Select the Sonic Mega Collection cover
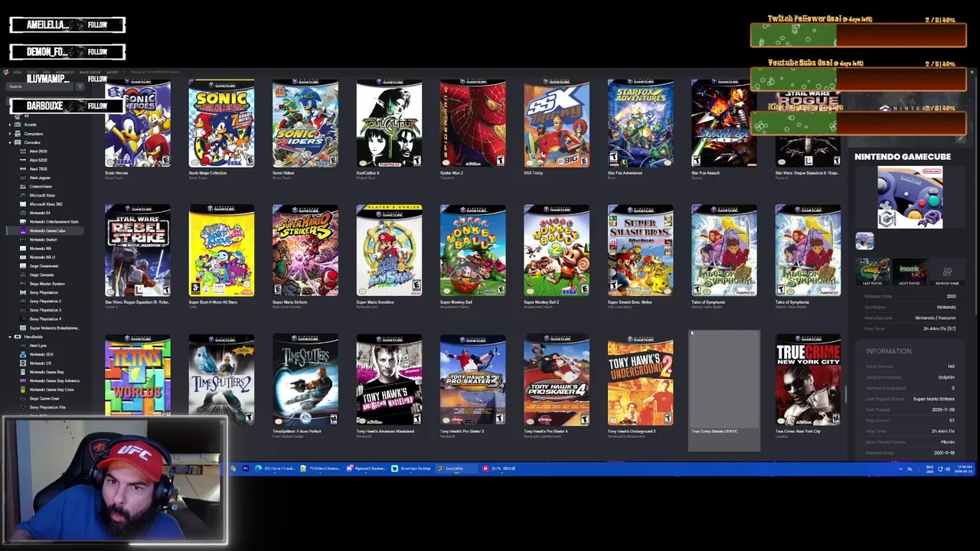The width and height of the screenshot is (980, 551). coord(221,123)
